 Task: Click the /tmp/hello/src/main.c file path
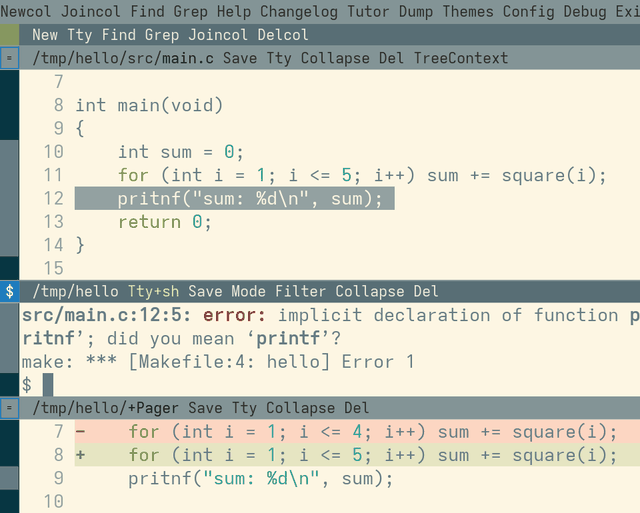(x=123, y=58)
